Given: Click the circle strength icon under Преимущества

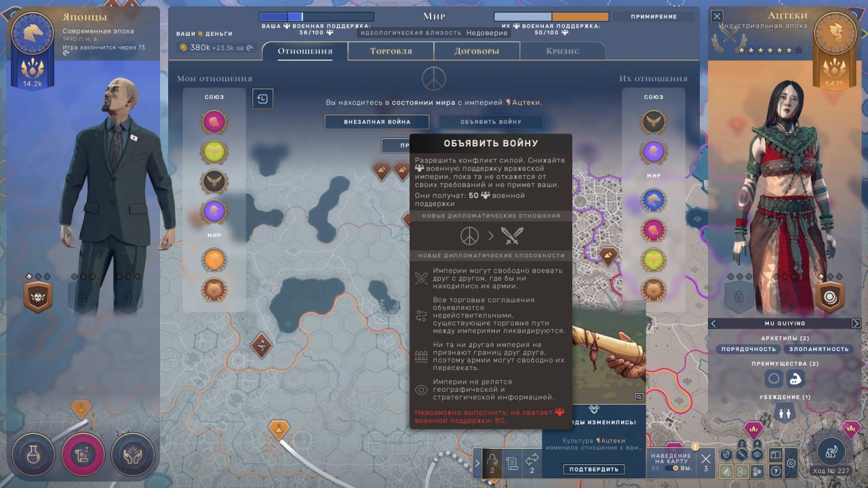Looking at the screenshot, I should (x=774, y=379).
